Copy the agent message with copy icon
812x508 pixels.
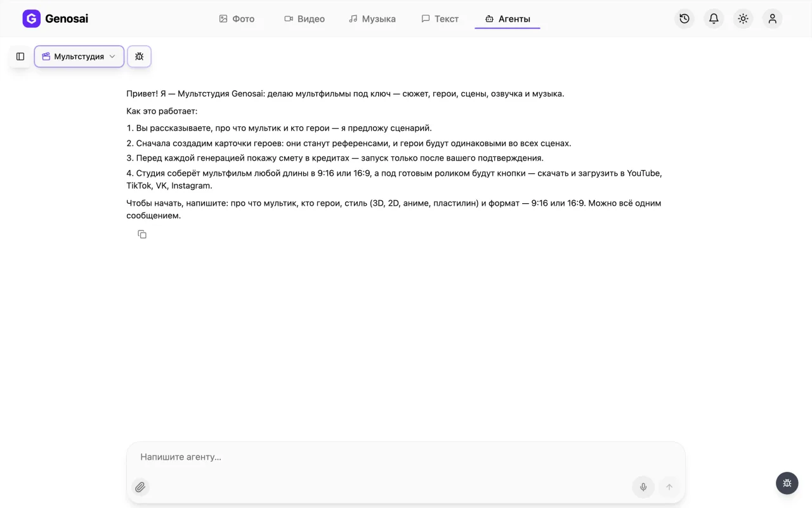coord(142,234)
